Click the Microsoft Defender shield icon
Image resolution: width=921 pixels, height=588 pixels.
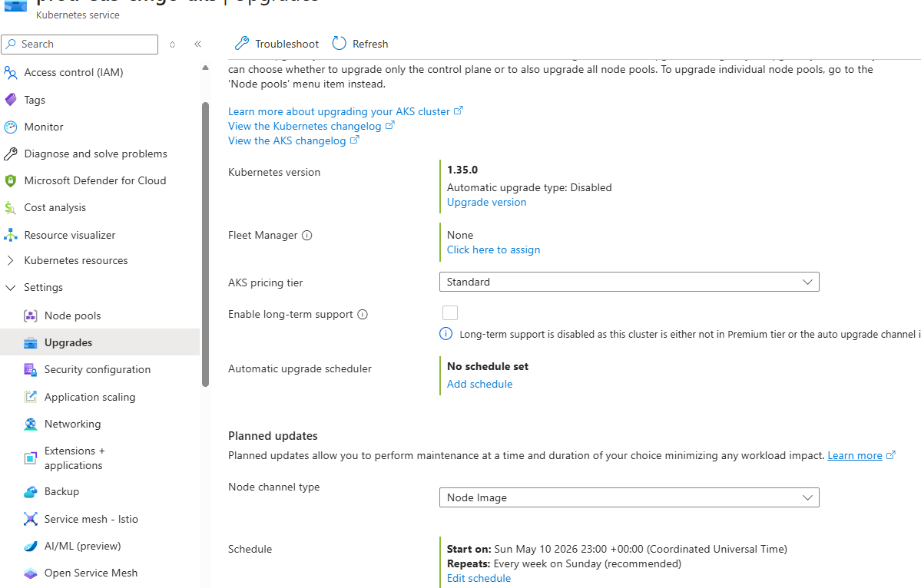click(x=11, y=180)
